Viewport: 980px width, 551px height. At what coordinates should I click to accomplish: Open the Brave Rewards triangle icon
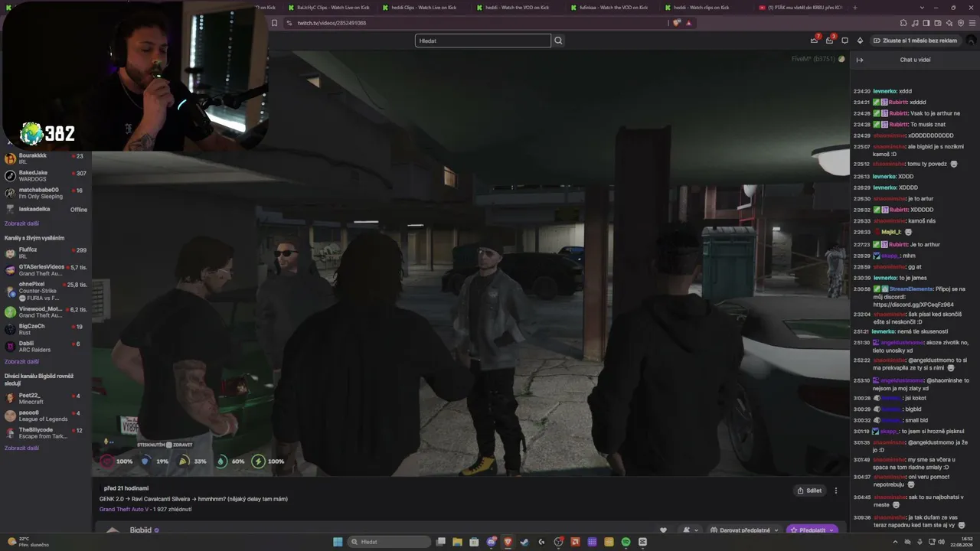click(x=688, y=23)
